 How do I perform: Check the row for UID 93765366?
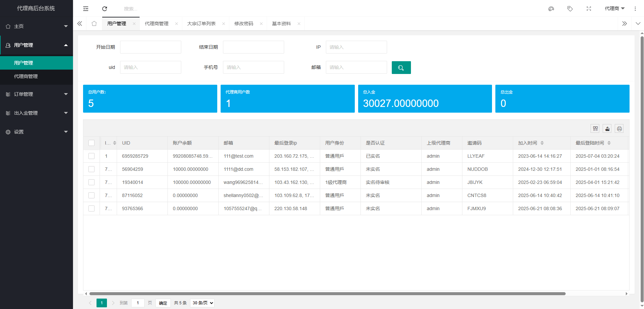click(91, 208)
